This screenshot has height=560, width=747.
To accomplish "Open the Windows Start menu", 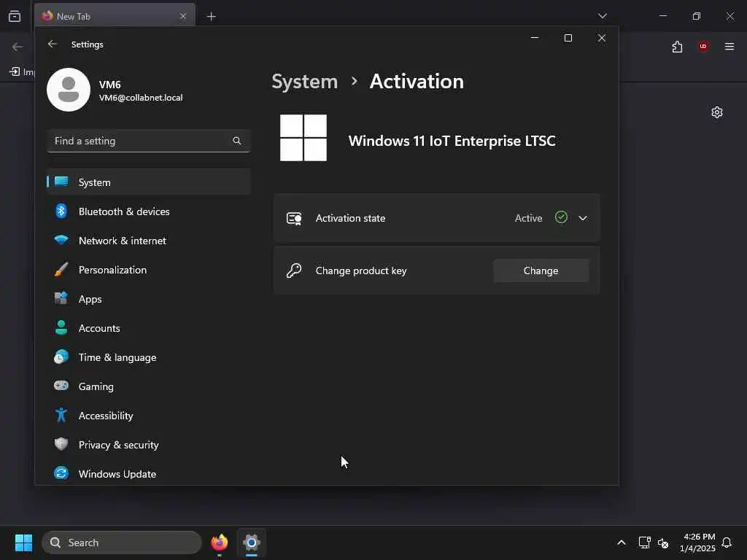I will click(23, 542).
